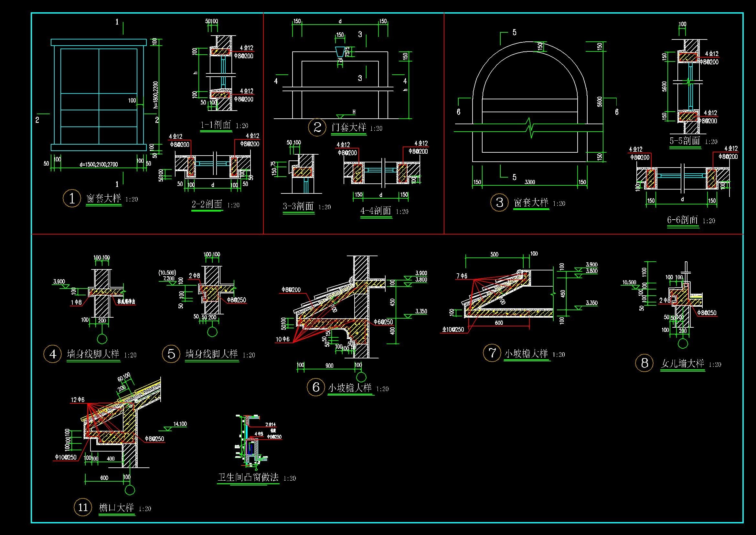Screen dimensions: 756x535
Task: Click the '6-6剖面' section title
Action: tap(683, 220)
